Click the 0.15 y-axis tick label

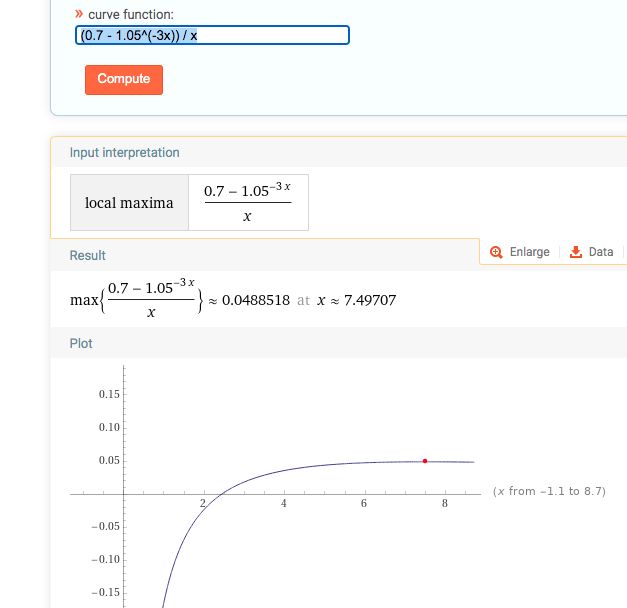[108, 395]
